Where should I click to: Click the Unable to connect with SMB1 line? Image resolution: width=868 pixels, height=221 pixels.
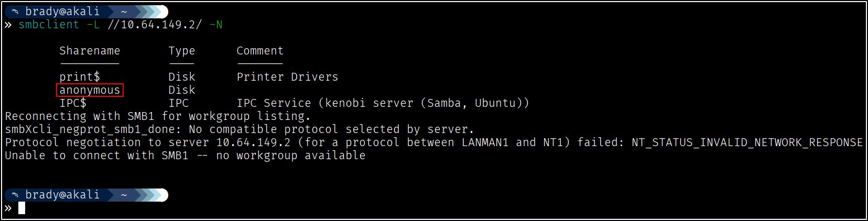point(185,156)
